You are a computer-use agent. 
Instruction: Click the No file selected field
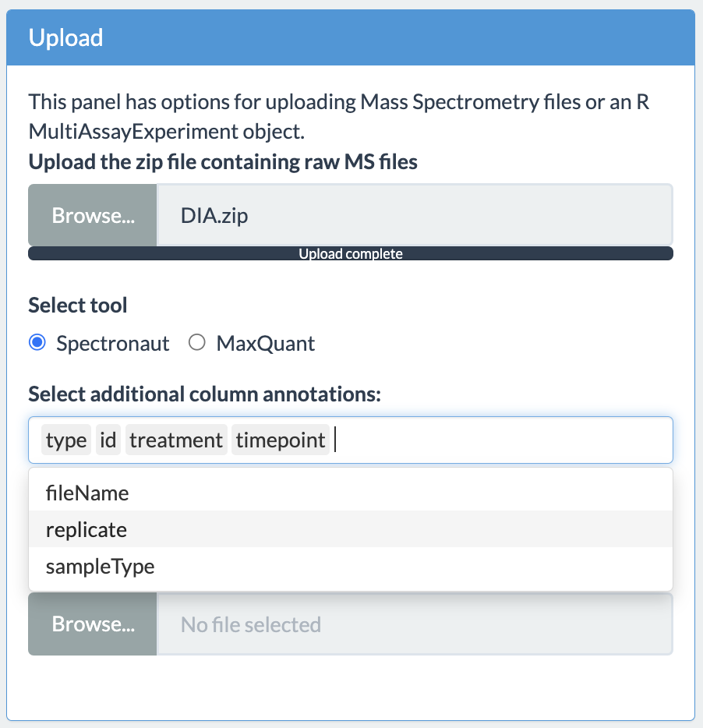pyautogui.click(x=415, y=624)
